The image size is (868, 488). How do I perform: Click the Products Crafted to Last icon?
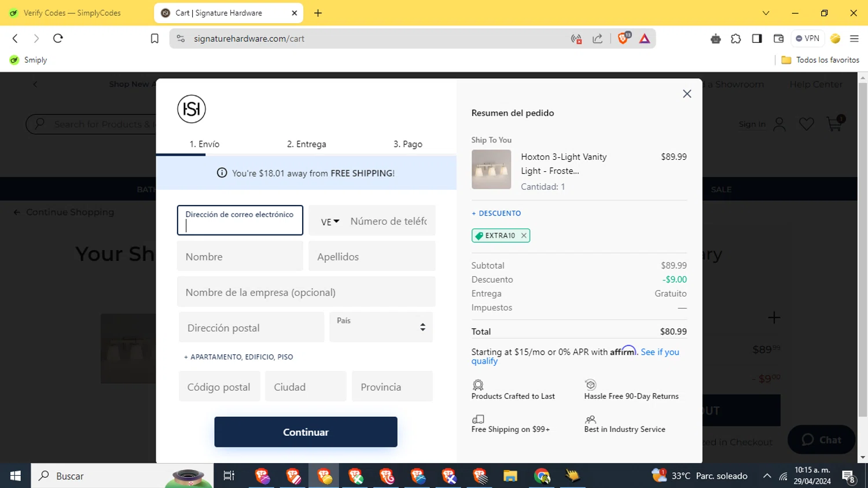click(478, 385)
